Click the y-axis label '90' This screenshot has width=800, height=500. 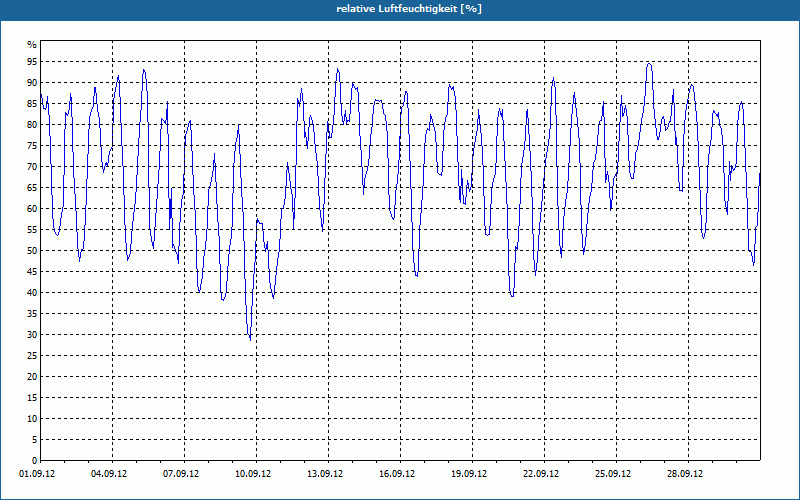click(32, 83)
